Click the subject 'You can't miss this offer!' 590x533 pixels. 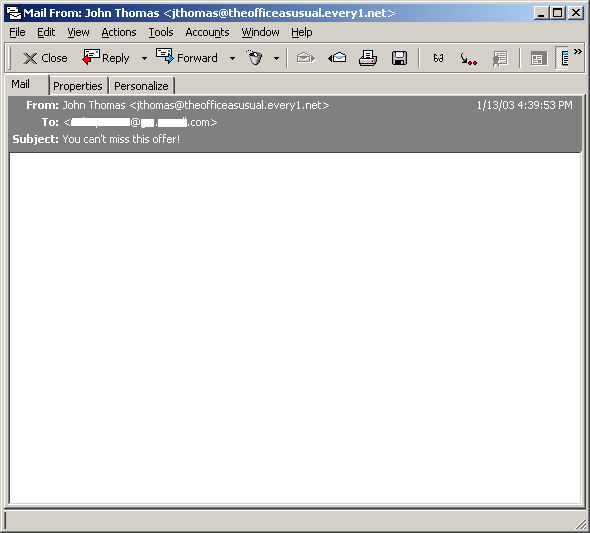point(121,139)
